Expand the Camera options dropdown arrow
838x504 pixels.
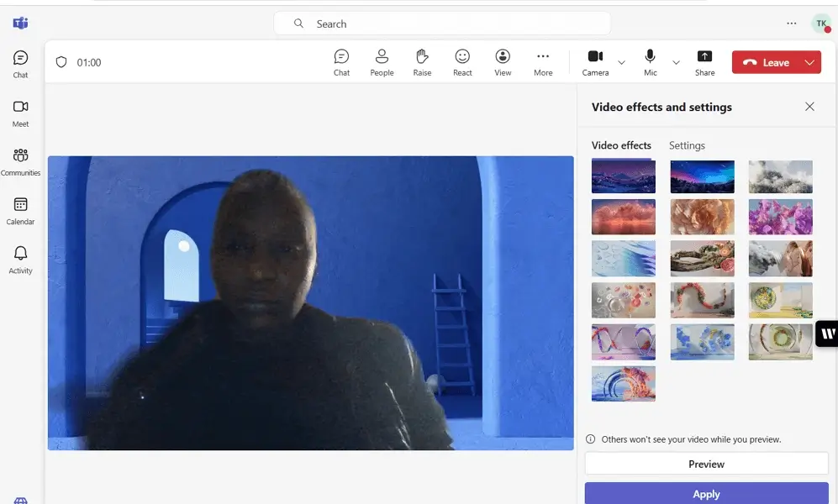[622, 63]
